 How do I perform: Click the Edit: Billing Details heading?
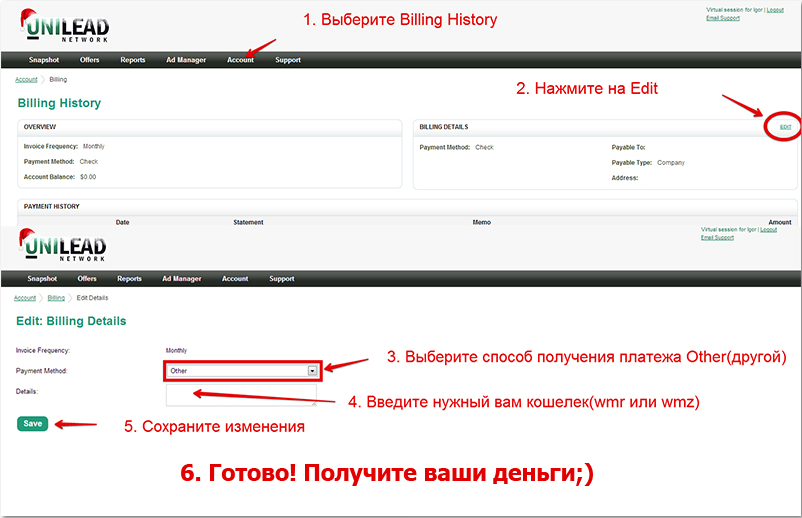[x=71, y=321]
